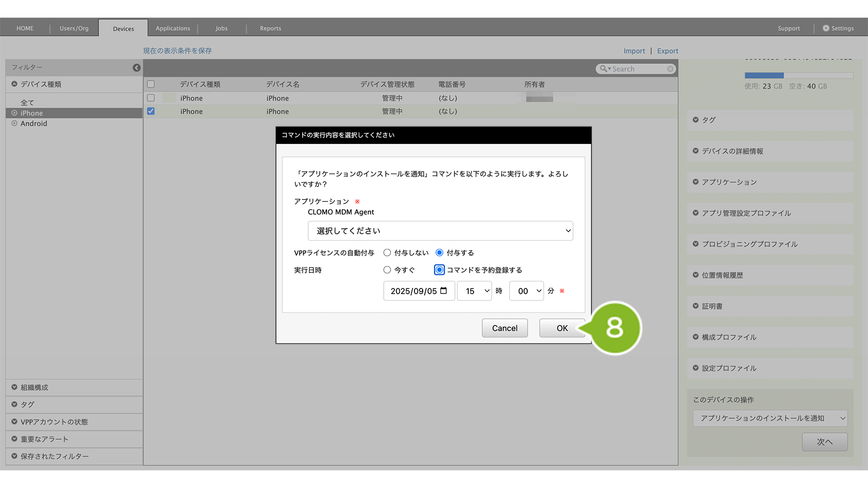Open the Reports tab
This screenshot has height=488, width=868.
[270, 28]
